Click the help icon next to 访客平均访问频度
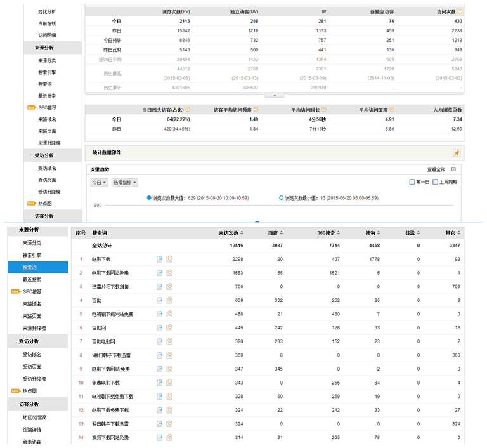 coord(256,109)
